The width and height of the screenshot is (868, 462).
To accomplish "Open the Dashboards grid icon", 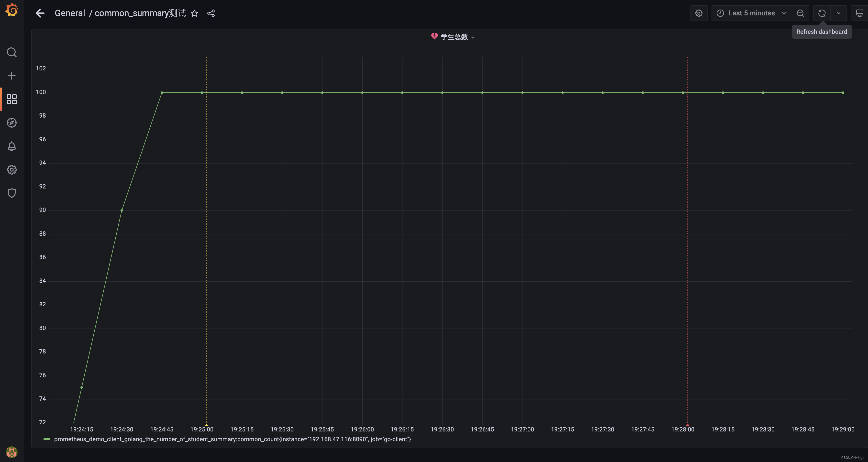I will click(11, 99).
